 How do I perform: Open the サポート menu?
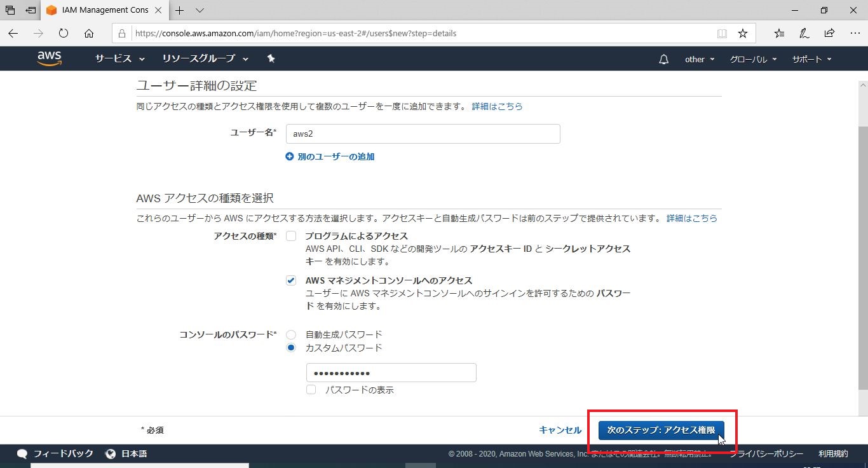coord(811,59)
